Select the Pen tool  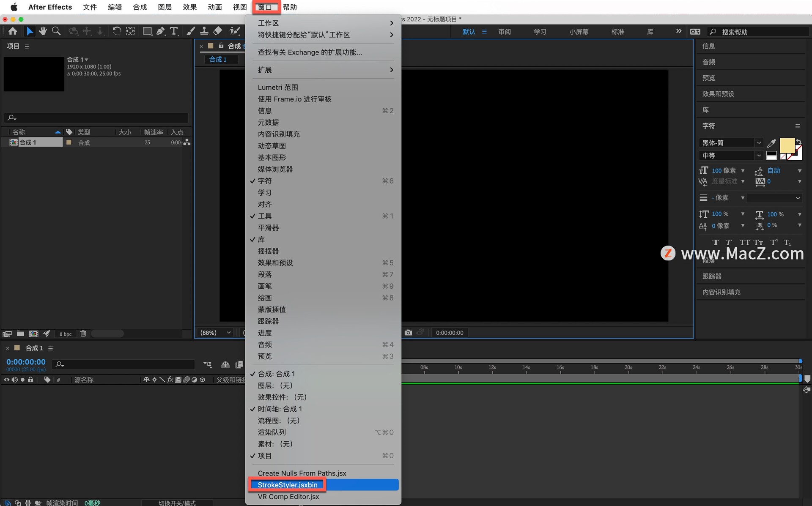coord(161,31)
